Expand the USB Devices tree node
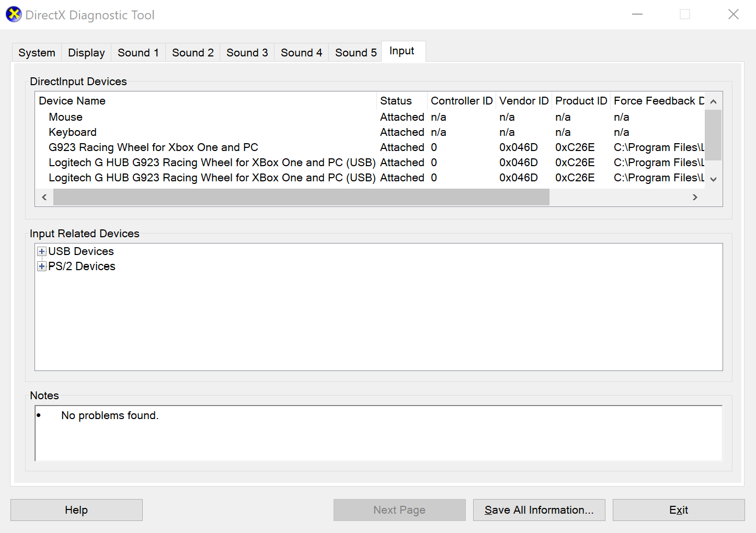The image size is (756, 533). point(42,251)
